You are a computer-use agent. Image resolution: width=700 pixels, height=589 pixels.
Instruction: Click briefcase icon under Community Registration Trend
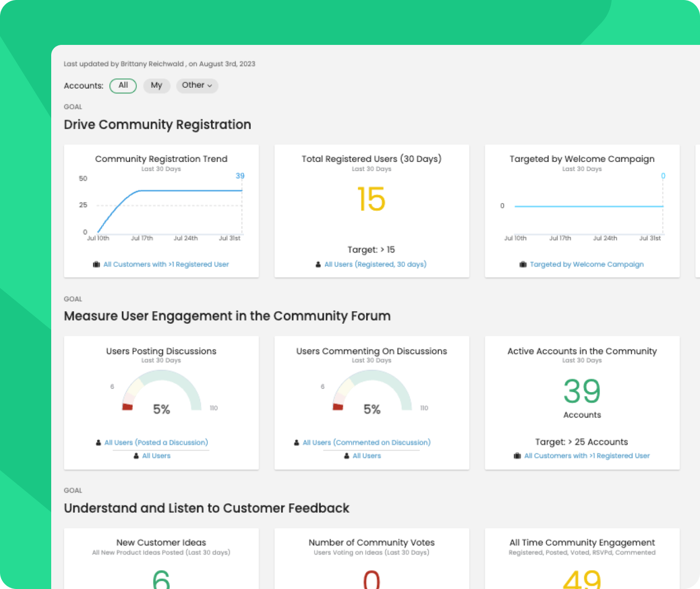tap(96, 265)
